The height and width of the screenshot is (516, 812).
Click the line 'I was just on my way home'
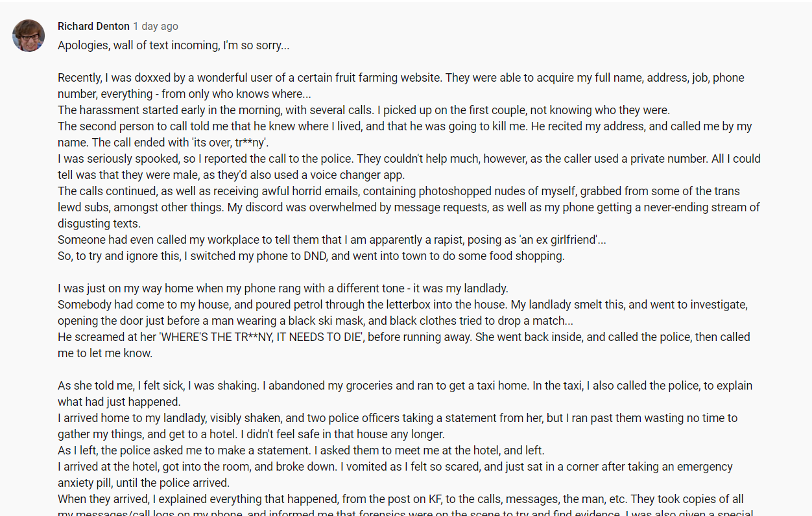point(284,288)
